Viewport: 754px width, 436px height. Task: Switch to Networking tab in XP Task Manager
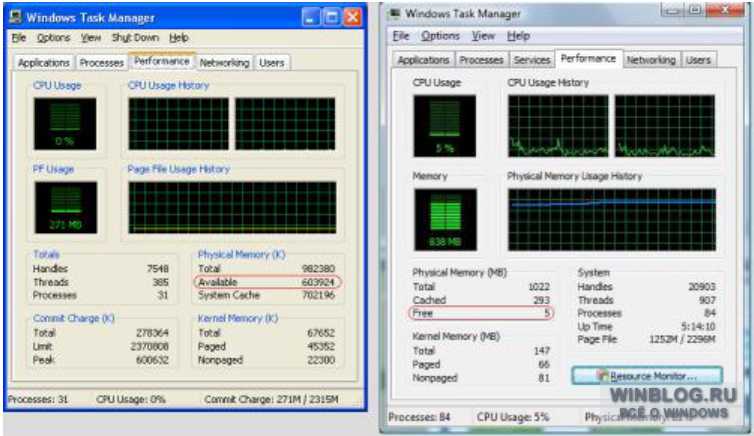click(224, 62)
